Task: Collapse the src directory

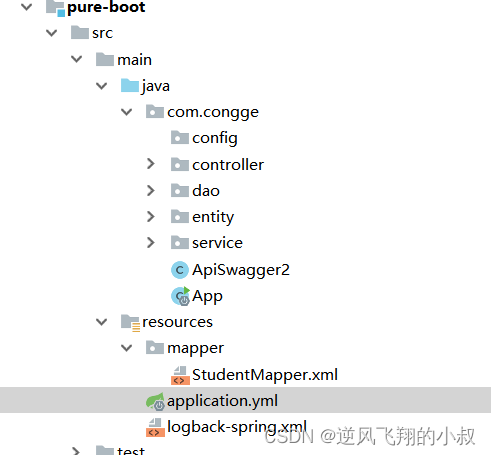Action: tap(52, 33)
